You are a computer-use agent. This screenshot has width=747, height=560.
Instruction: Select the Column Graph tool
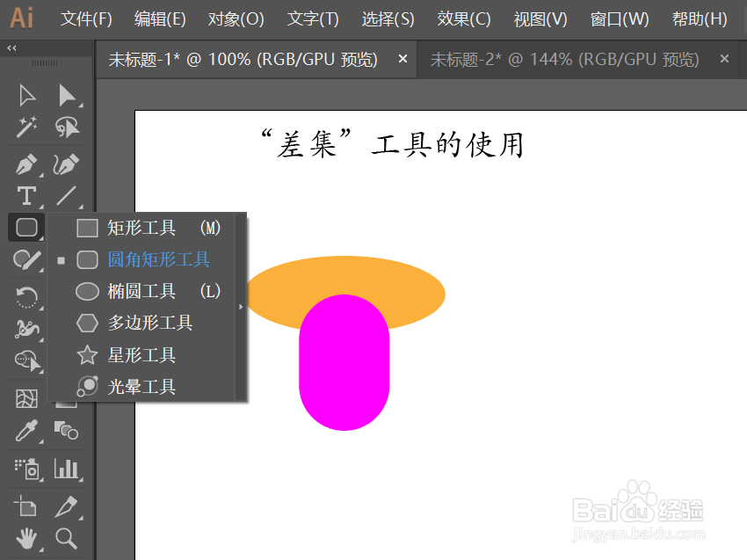(66, 469)
